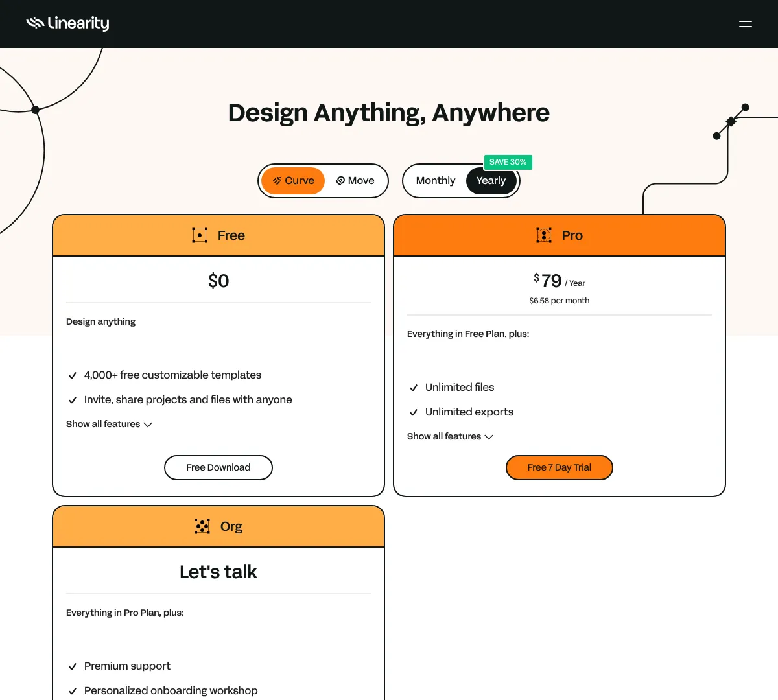Image resolution: width=778 pixels, height=700 pixels.
Task: Click the 'Design anything' description
Action: coord(100,321)
